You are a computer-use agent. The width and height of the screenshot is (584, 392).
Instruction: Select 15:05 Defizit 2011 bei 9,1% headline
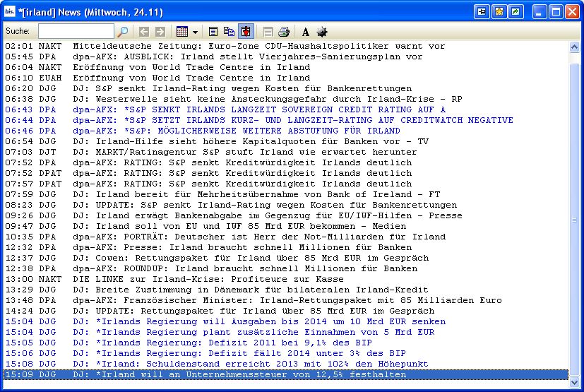click(286, 343)
